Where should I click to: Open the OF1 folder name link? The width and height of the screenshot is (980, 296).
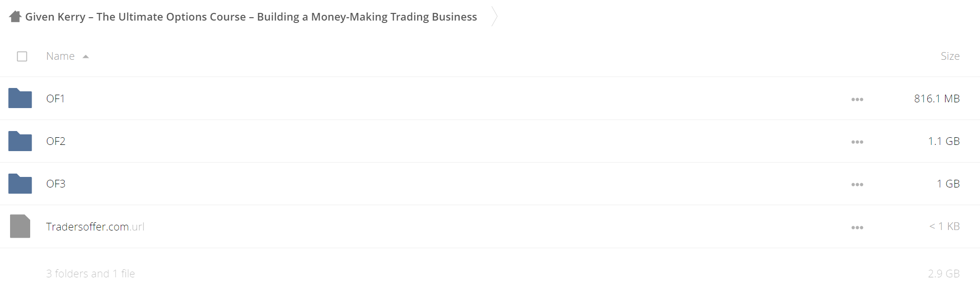56,99
